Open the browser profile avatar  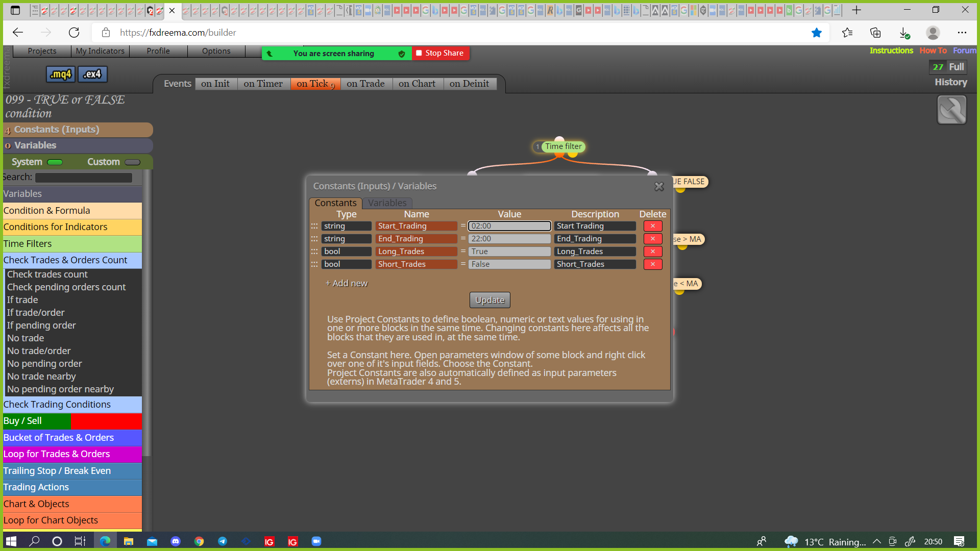933,33
